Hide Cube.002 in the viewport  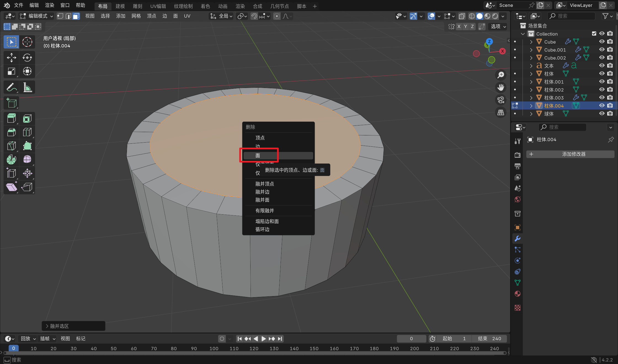(602, 58)
